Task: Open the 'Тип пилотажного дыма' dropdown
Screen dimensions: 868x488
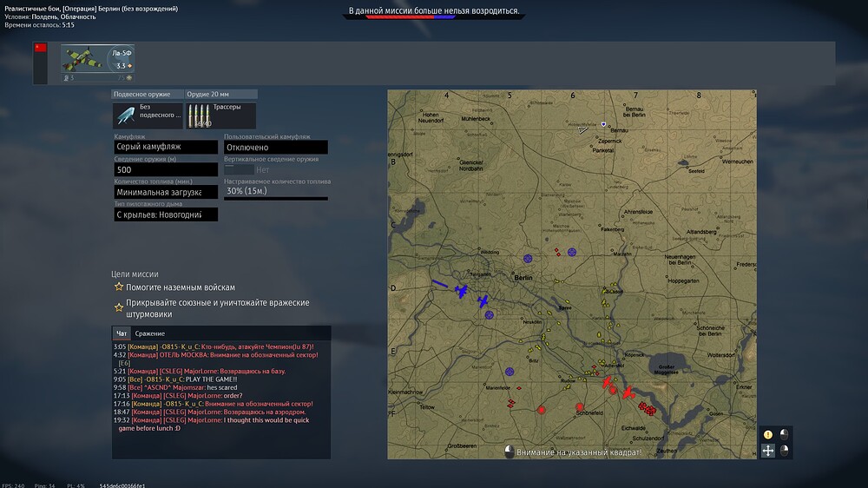Action: [166, 214]
